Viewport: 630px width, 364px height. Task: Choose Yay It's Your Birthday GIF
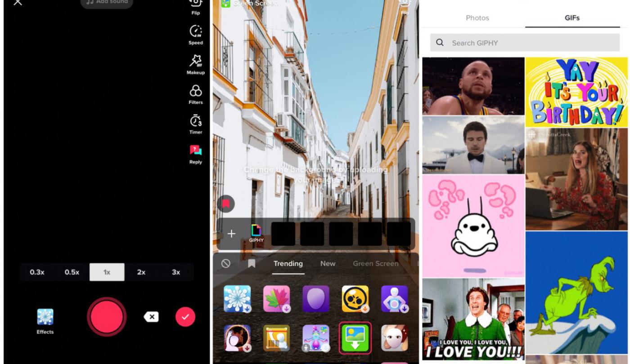point(577,92)
